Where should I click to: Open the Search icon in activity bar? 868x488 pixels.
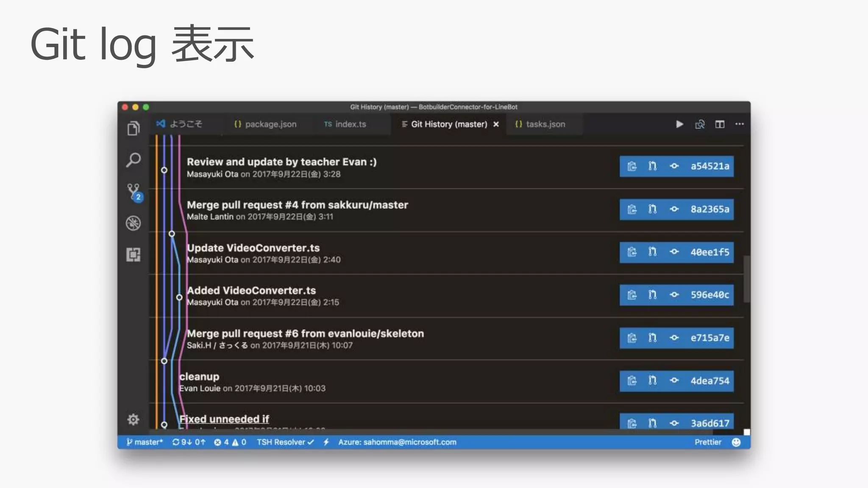(x=133, y=160)
